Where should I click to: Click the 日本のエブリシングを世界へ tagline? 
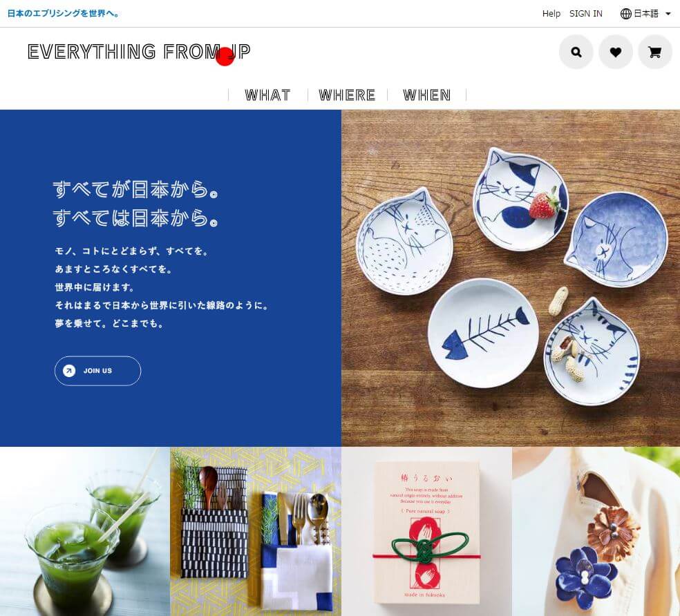click(64, 13)
